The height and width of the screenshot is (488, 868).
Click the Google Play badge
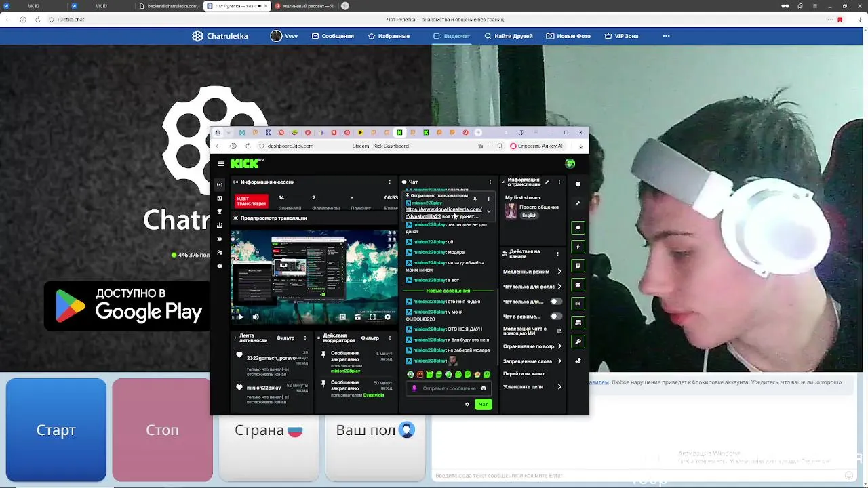tap(128, 306)
